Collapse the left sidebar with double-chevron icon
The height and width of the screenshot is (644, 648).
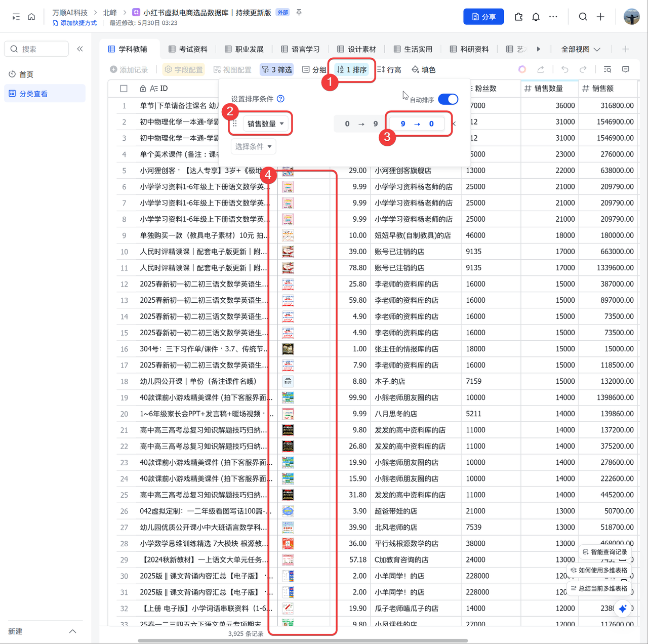point(80,49)
